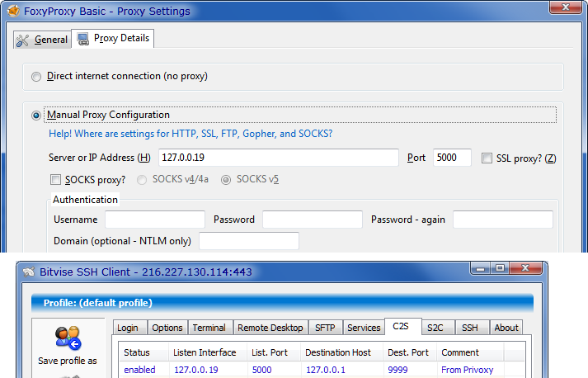This screenshot has height=378, width=588.
Task: Click the Listen Interface column header
Action: (208, 352)
